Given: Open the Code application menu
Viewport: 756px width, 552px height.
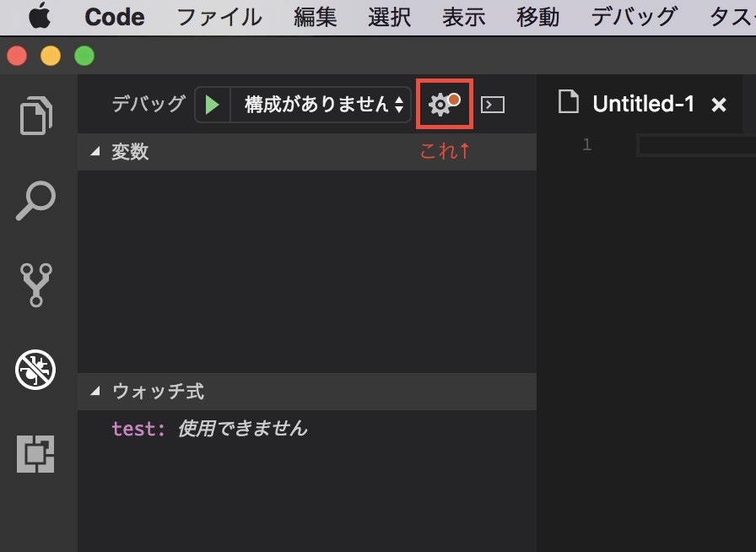Looking at the screenshot, I should pos(115,18).
